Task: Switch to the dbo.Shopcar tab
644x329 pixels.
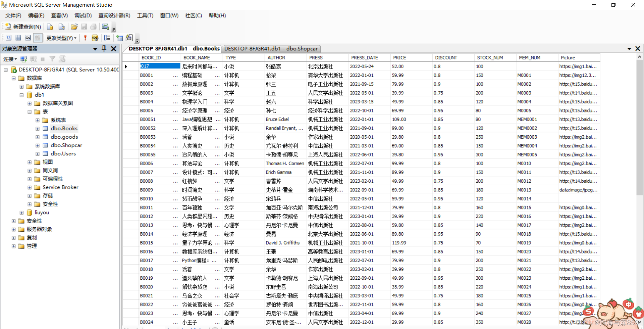Action: click(271, 49)
